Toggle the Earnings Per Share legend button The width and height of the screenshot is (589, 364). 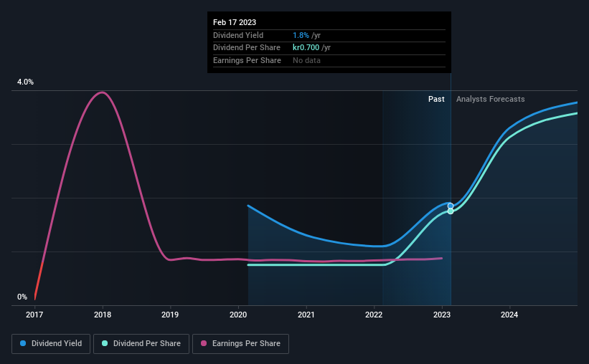tap(240, 344)
